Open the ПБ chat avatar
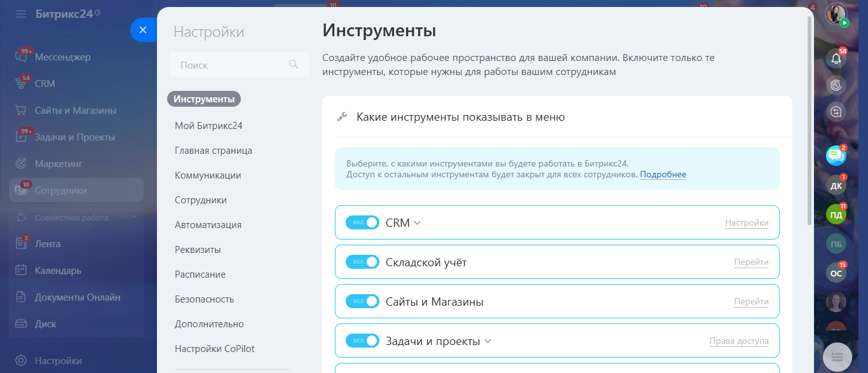 [836, 244]
